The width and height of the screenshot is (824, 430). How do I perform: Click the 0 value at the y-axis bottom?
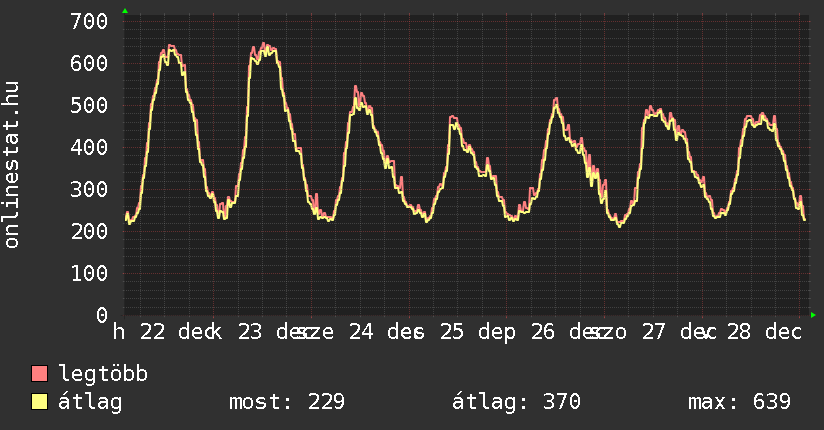click(x=102, y=315)
